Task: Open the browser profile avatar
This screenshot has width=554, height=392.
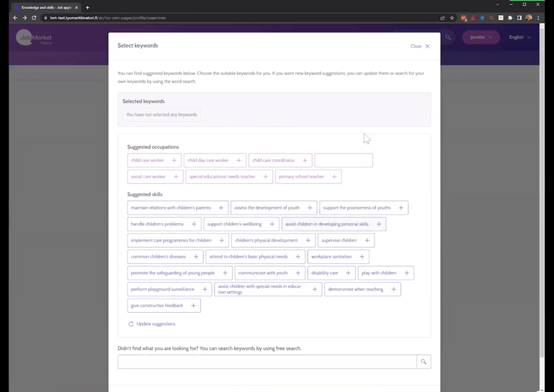Action: (529, 17)
